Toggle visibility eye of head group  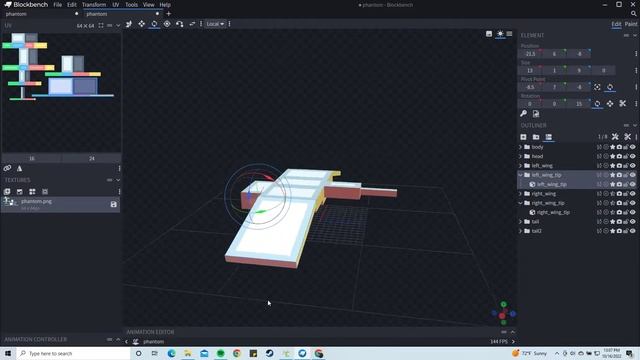coord(633,156)
